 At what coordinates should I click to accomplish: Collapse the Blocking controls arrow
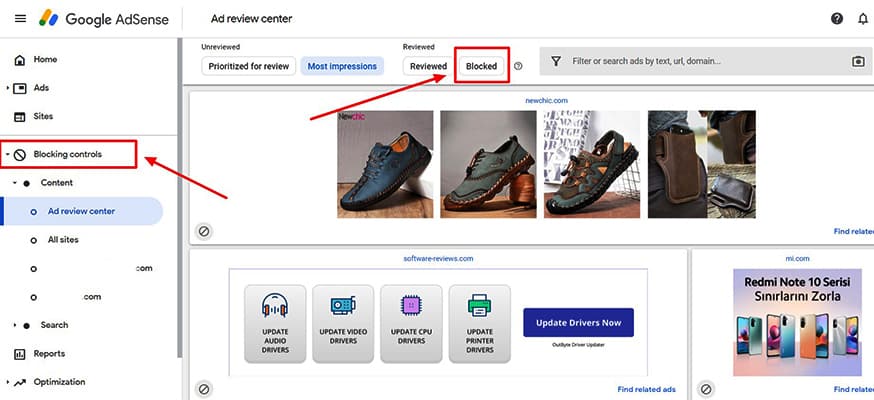8,154
